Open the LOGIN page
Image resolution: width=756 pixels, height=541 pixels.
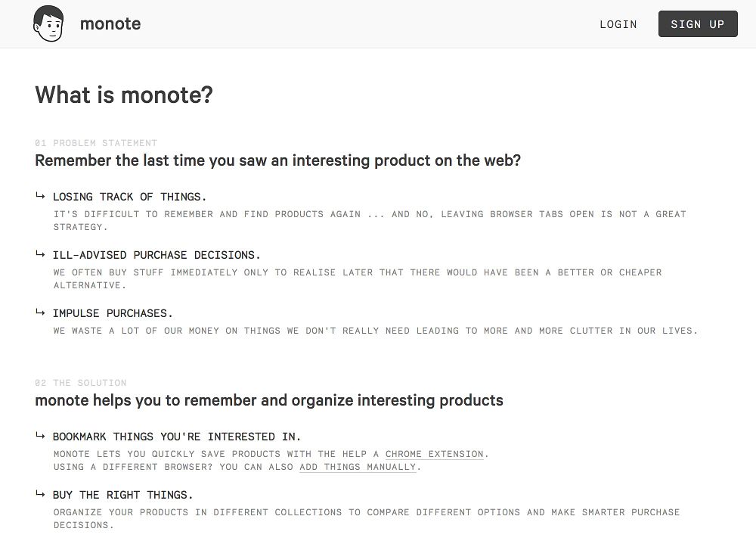[x=618, y=24]
